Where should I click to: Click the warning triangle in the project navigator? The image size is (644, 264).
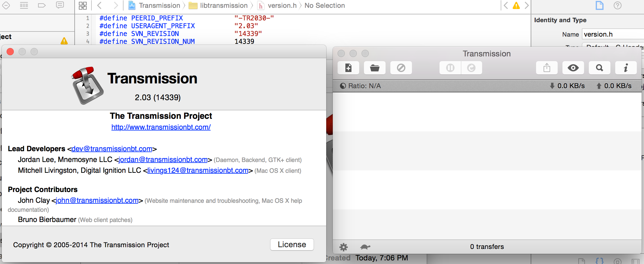[x=64, y=41]
